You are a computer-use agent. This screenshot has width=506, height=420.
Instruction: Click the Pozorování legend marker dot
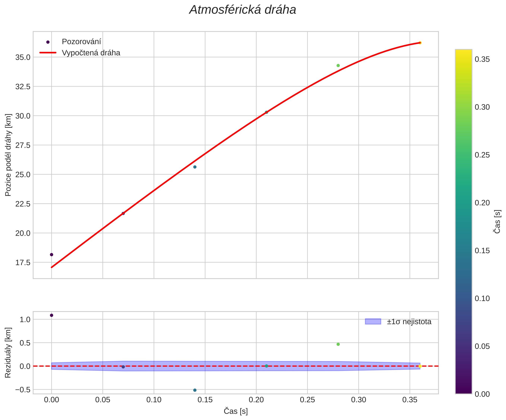[x=48, y=42]
